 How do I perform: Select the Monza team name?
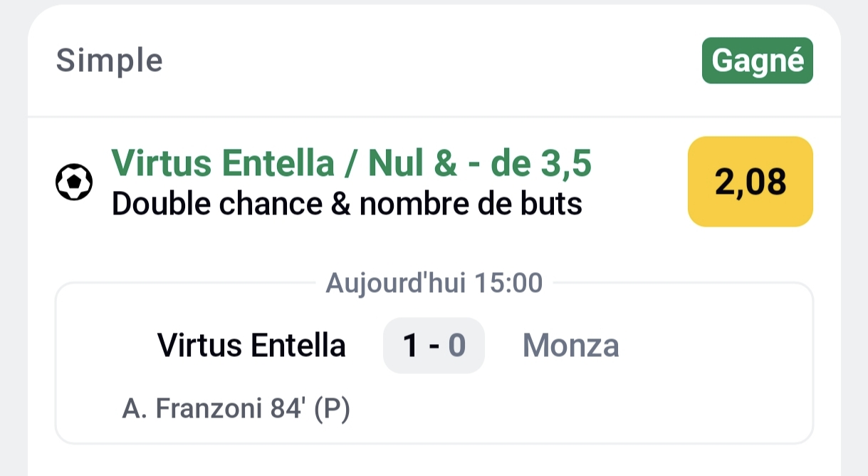pos(570,346)
